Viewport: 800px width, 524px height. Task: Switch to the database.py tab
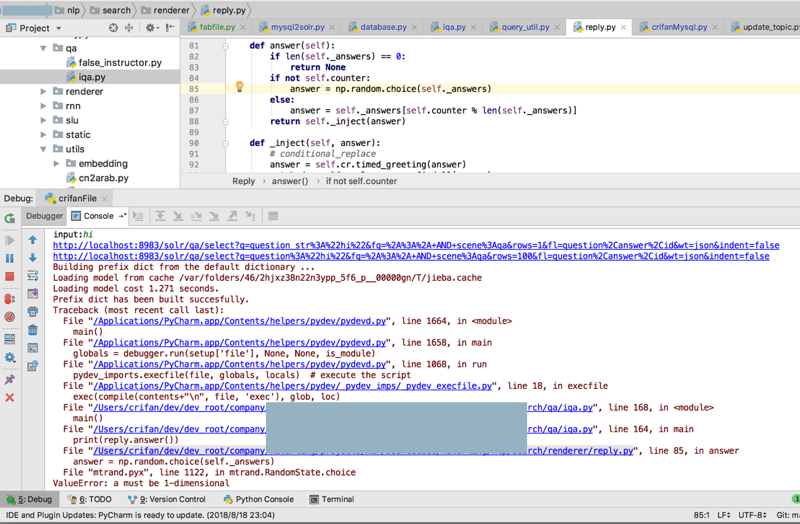coord(383,28)
